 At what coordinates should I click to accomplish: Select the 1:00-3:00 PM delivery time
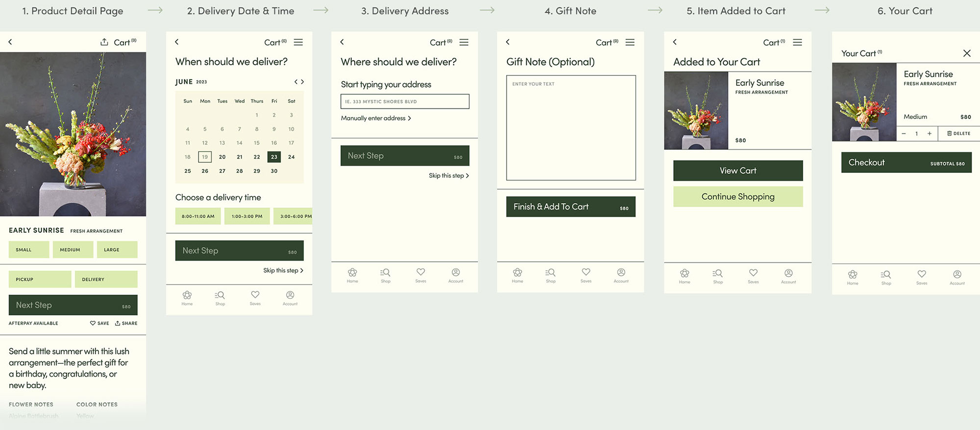[x=247, y=216]
